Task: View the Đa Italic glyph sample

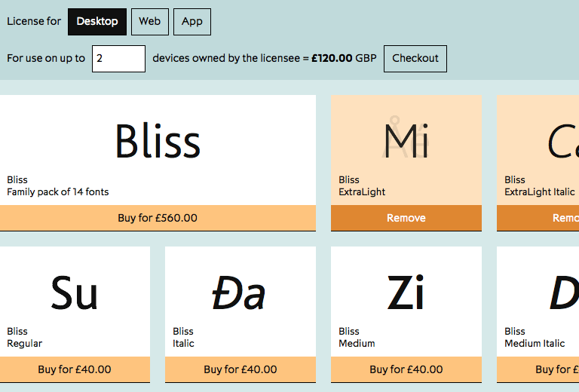Action: click(x=239, y=292)
